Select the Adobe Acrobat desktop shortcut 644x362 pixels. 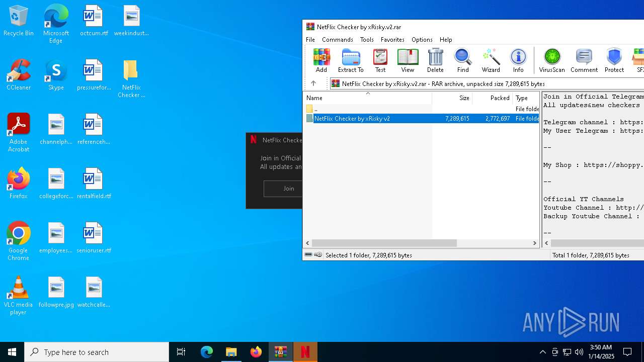[x=19, y=133]
